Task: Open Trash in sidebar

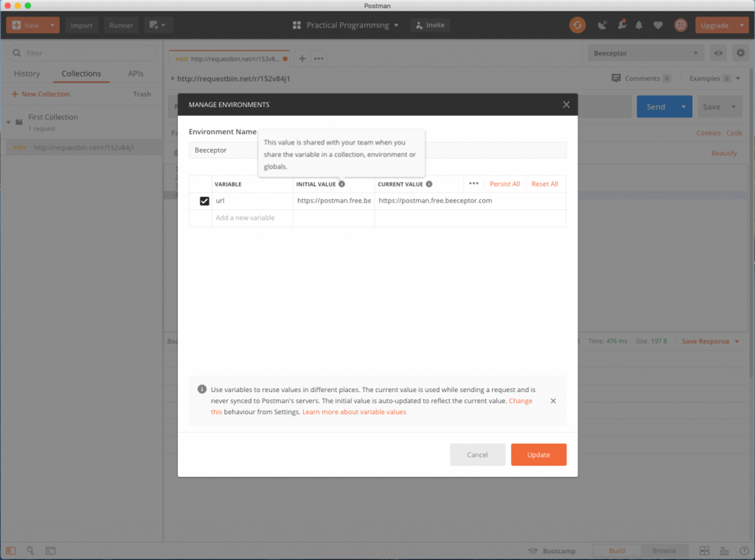Action: click(142, 94)
